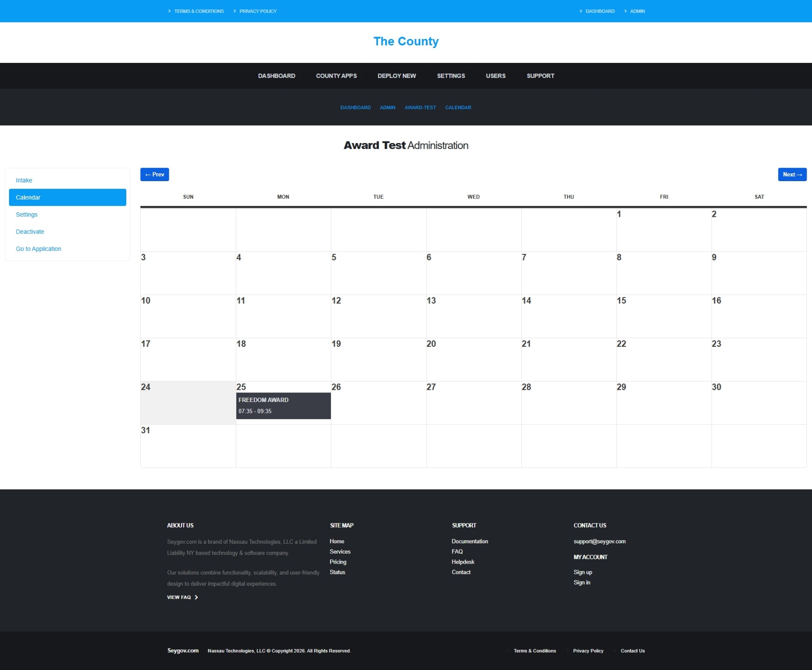The height and width of the screenshot is (670, 812).
Task: Open the Documentation footer link
Action: pos(470,541)
